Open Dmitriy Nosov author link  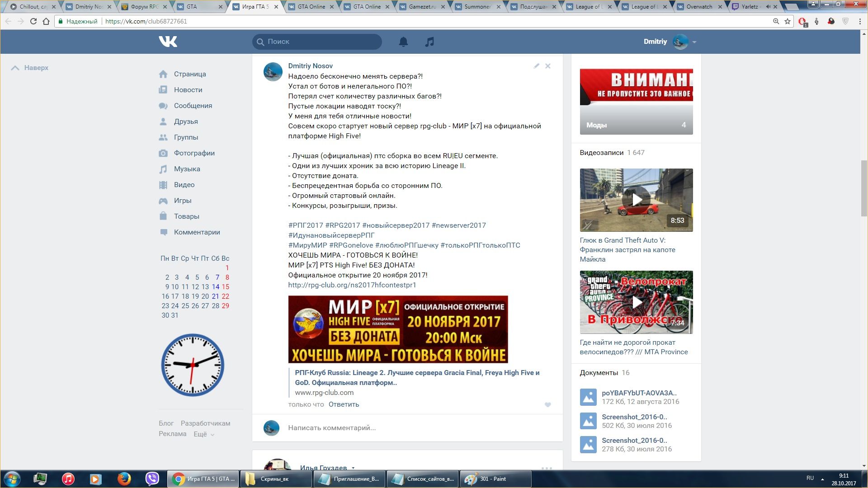[311, 66]
